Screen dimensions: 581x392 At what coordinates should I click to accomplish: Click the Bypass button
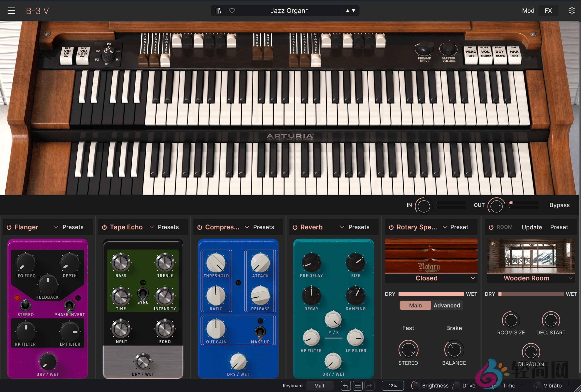click(x=559, y=205)
